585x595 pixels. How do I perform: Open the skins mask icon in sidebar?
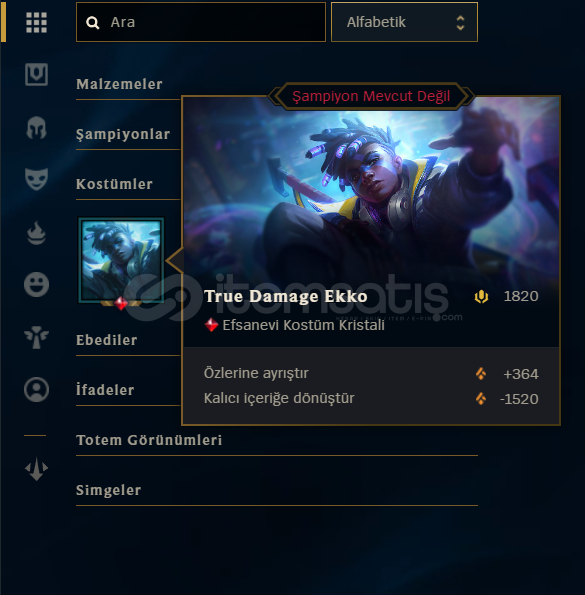coord(36,179)
